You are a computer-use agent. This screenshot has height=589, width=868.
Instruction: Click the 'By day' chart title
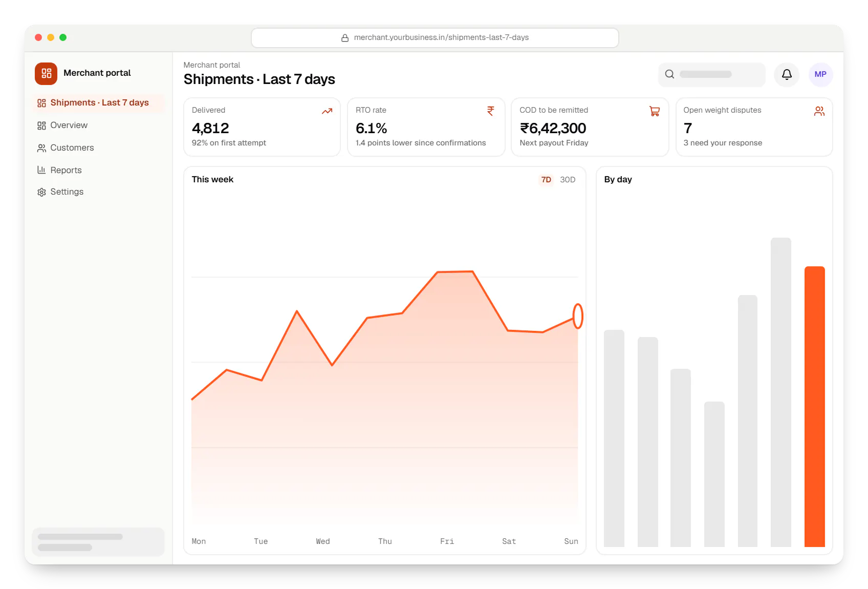(x=618, y=180)
